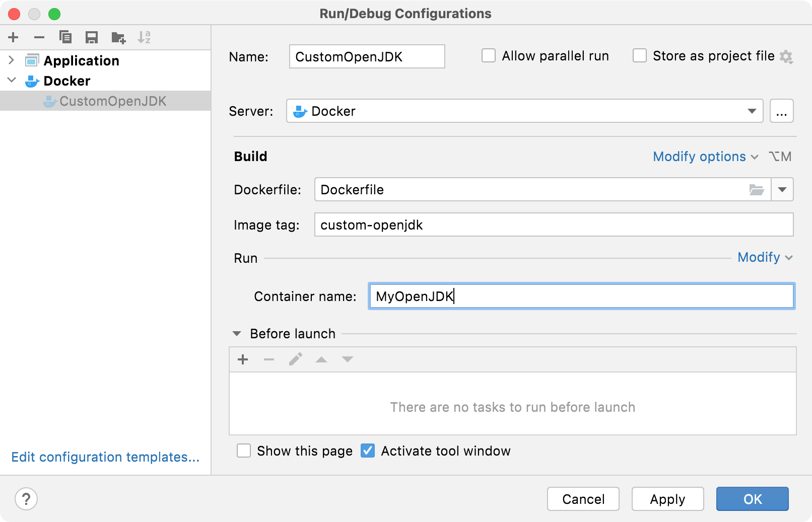
Task: Add a before launch task
Action: coord(243,359)
